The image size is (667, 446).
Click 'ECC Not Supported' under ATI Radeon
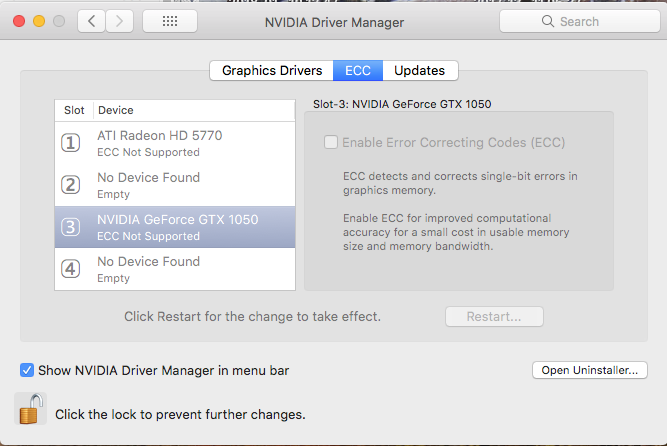[x=148, y=152]
